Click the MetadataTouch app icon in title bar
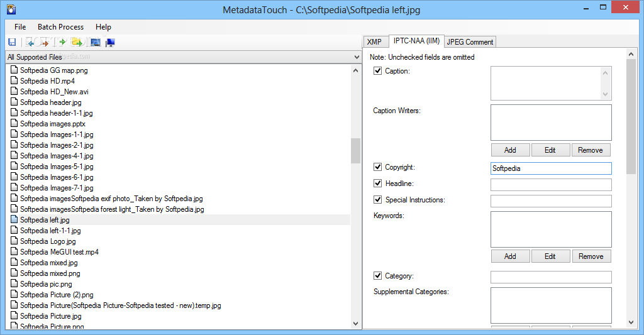Screen dimensions: 644x335 (11, 9)
